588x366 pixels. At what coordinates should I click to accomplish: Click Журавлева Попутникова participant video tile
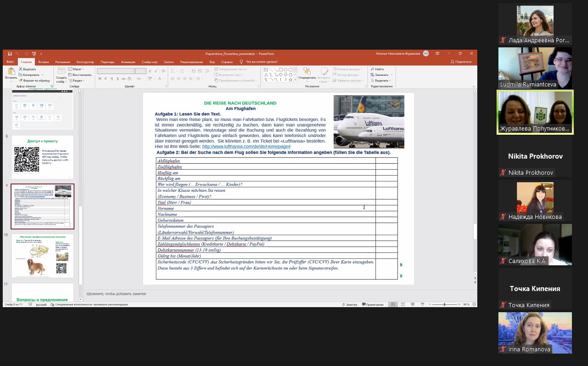click(535, 112)
